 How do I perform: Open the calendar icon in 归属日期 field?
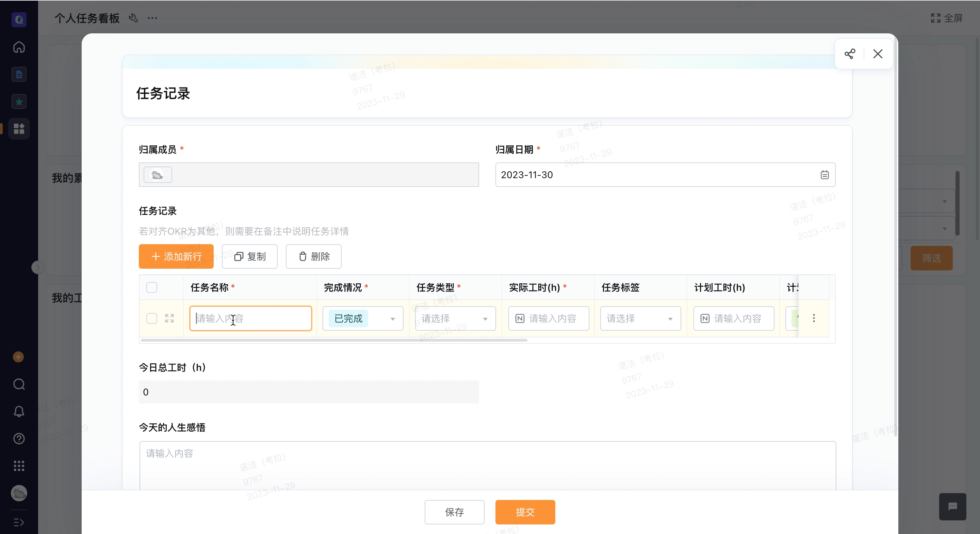pos(824,175)
